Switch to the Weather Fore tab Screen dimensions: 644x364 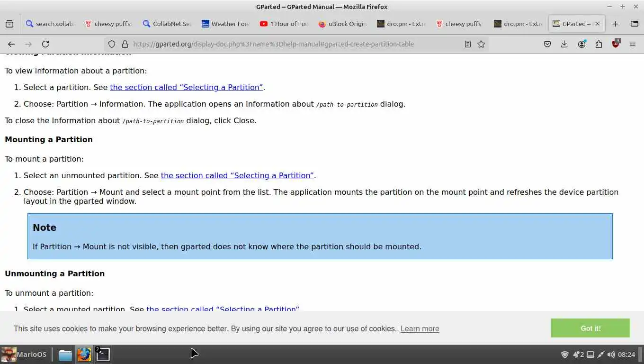[225, 24]
